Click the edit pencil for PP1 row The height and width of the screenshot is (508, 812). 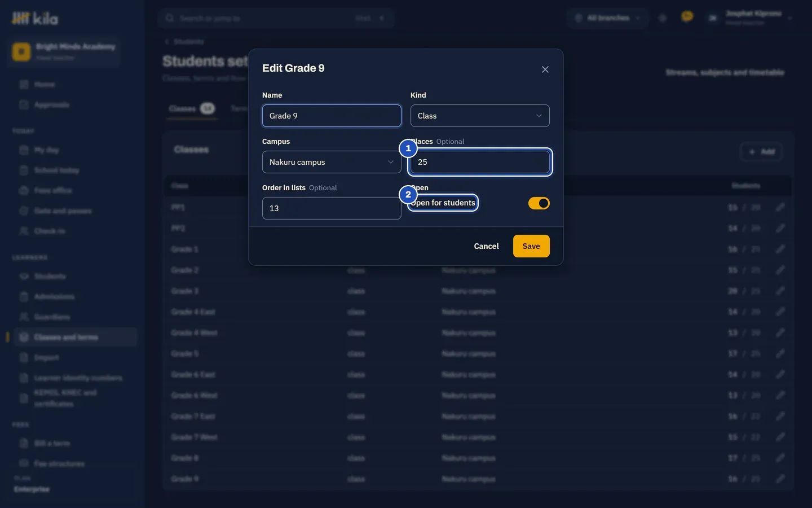point(780,208)
